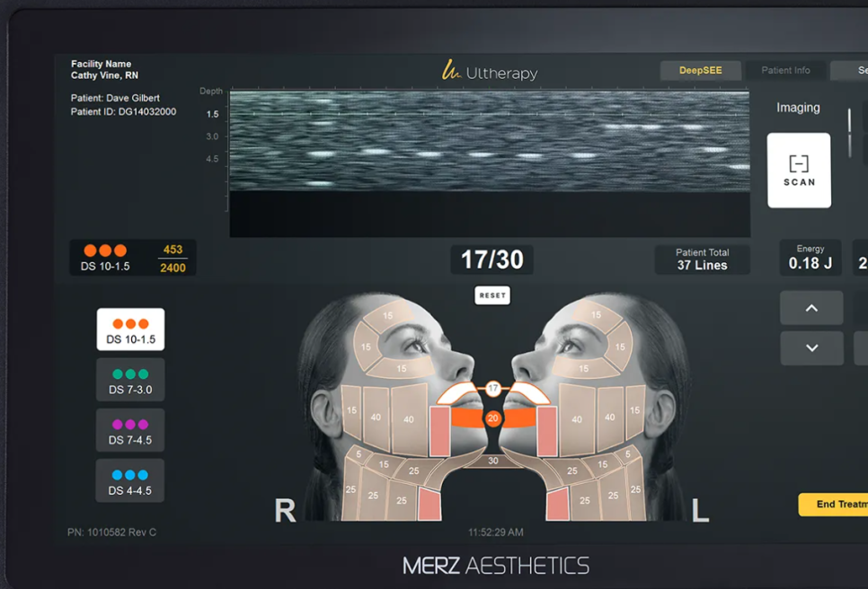Click the Energy 0.18 J readout
Image resolution: width=868 pixels, height=589 pixels.
click(x=810, y=258)
